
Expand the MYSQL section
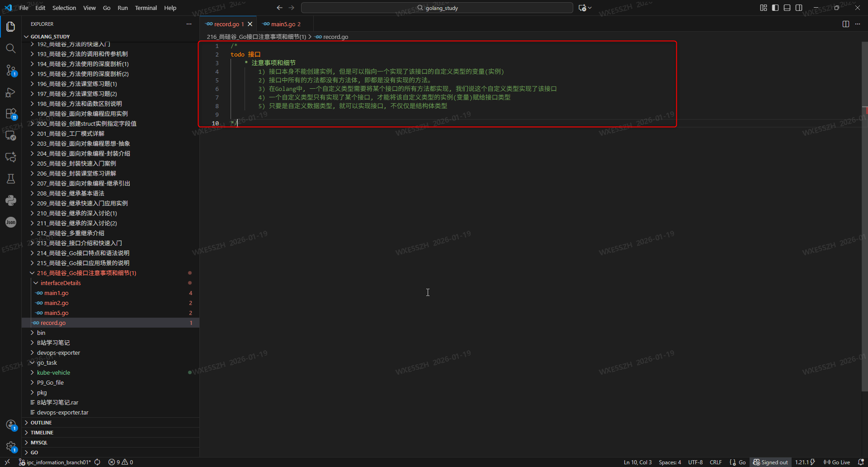(39, 443)
